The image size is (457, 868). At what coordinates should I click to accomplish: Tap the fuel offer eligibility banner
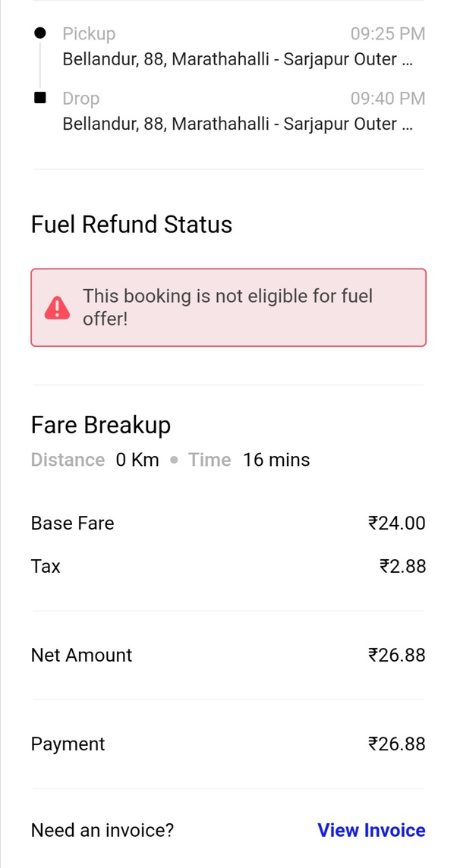pos(228,307)
